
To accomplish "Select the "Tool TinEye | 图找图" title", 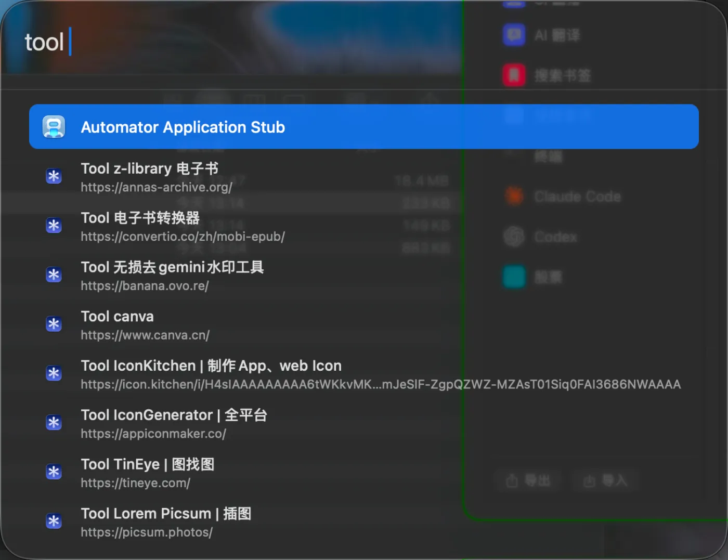I will pos(148,464).
